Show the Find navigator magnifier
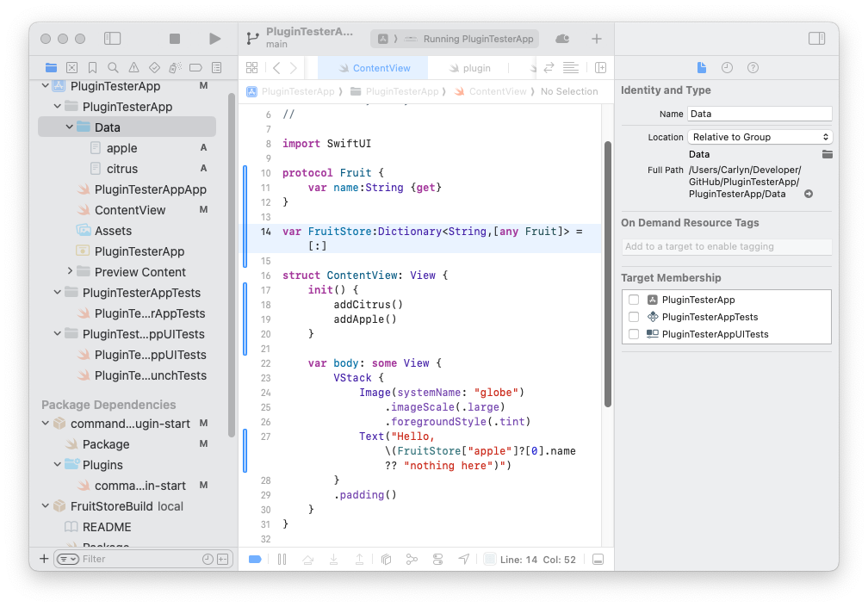This screenshot has height=607, width=868. [x=113, y=67]
